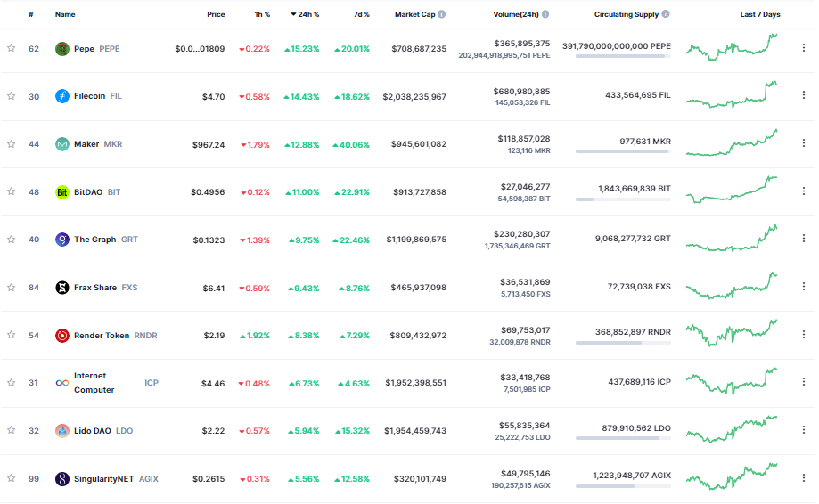The image size is (819, 504).
Task: Click Pepe circulating supply progress bar
Action: coord(623,56)
